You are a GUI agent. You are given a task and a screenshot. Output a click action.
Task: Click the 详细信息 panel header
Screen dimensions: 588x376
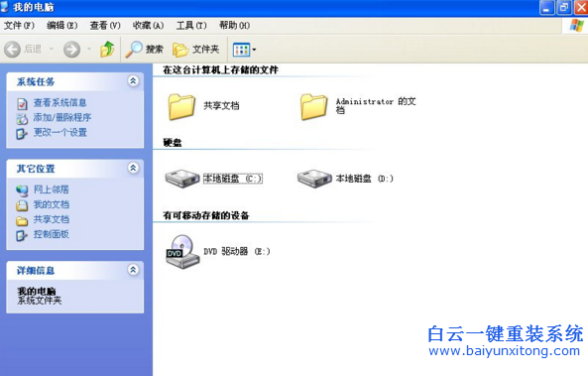(75, 270)
